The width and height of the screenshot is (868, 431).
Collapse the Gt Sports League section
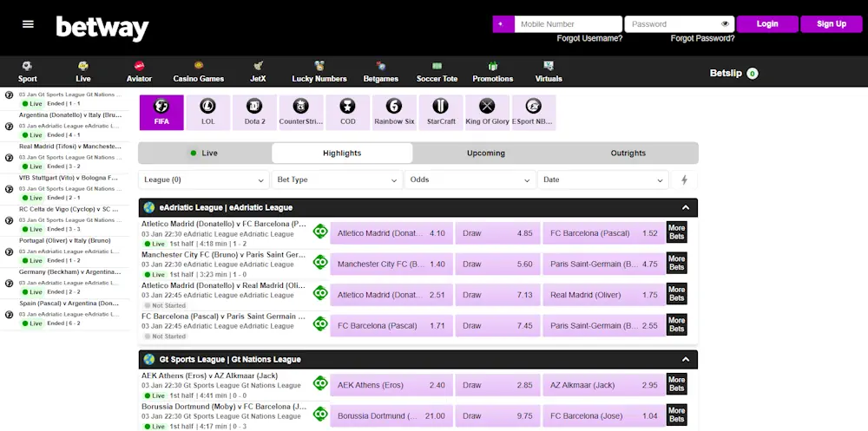(x=686, y=359)
